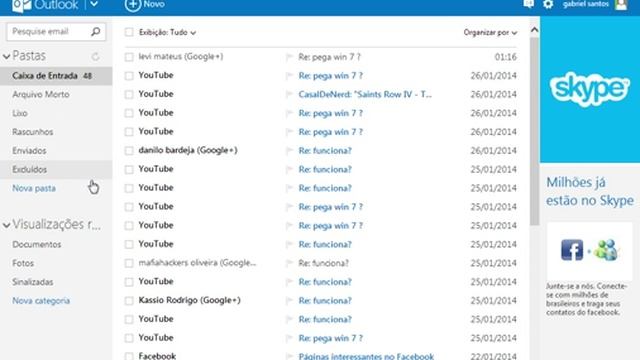
Task: Click the Messenger people icon in the ad
Action: coord(606,249)
